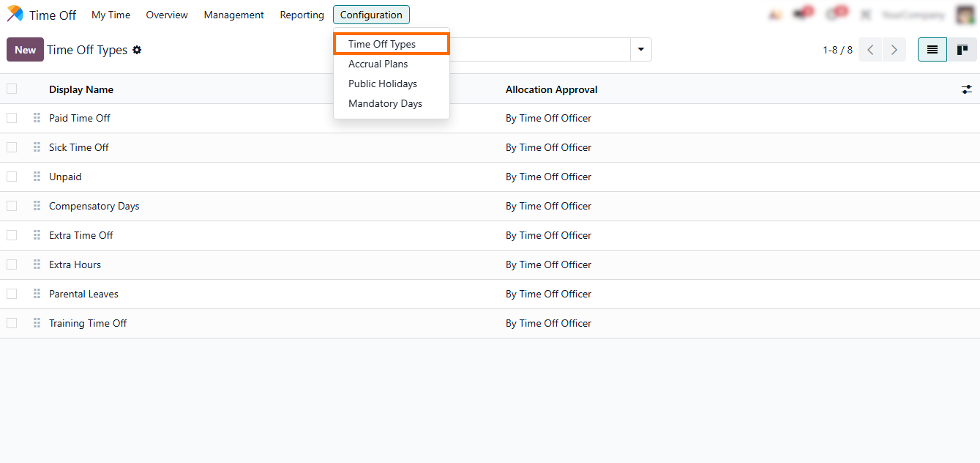This screenshot has height=463, width=980.
Task: Switch to kanban view
Action: [962, 50]
